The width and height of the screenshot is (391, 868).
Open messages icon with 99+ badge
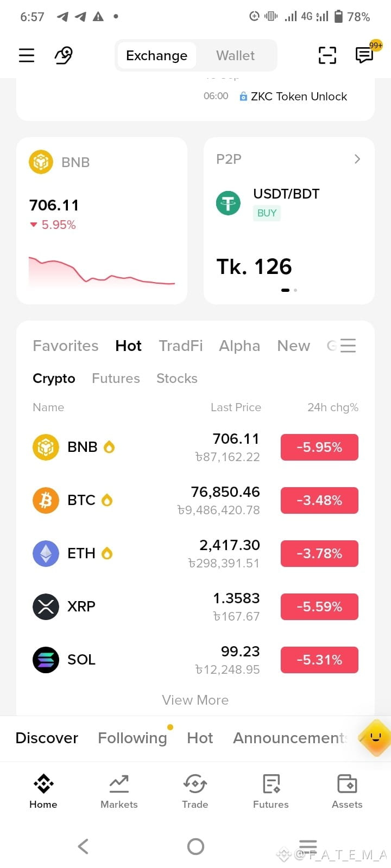(364, 55)
